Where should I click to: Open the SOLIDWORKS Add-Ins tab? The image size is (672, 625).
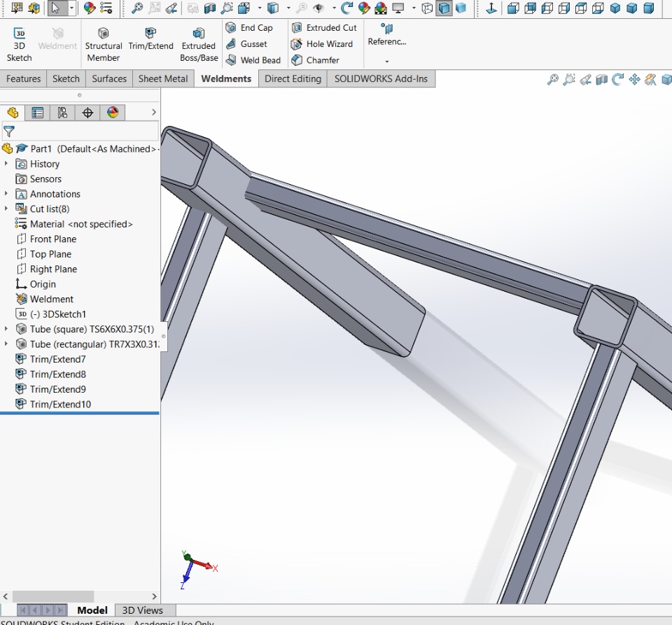click(x=381, y=79)
